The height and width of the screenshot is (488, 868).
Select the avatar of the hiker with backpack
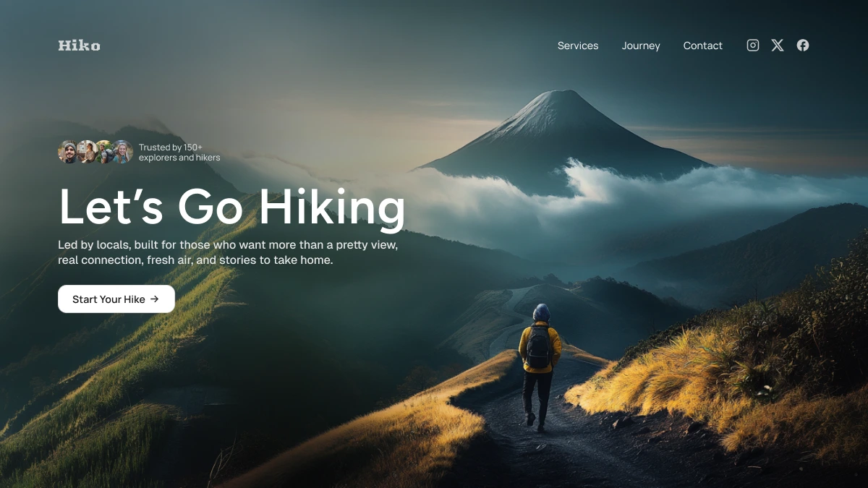tap(105, 152)
